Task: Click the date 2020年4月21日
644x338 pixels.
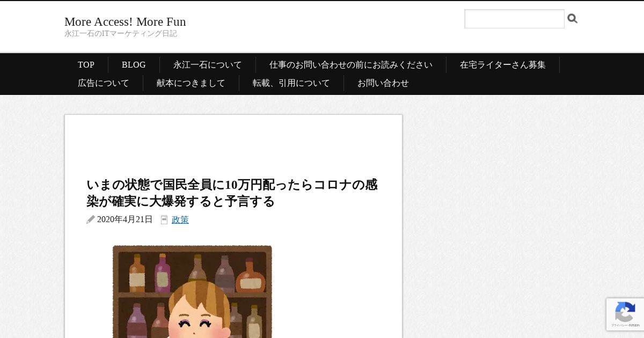Action: pyautogui.click(x=125, y=219)
